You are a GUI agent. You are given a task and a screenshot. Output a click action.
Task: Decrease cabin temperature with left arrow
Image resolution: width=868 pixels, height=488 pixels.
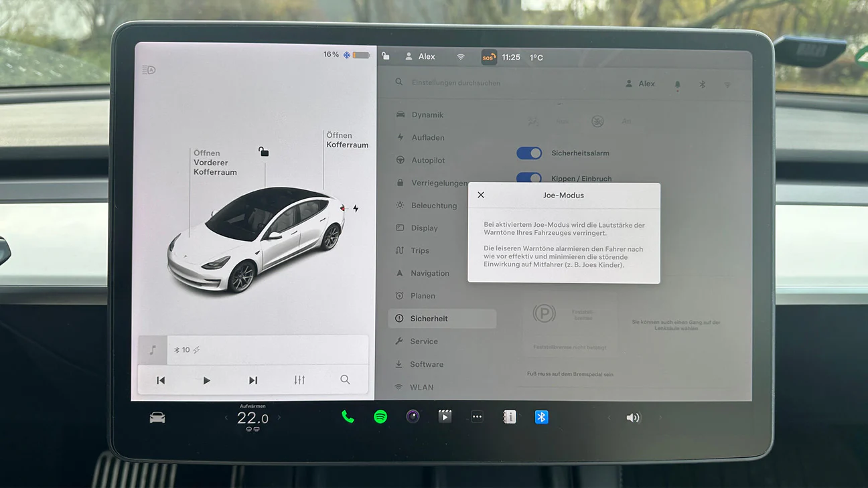[226, 418]
